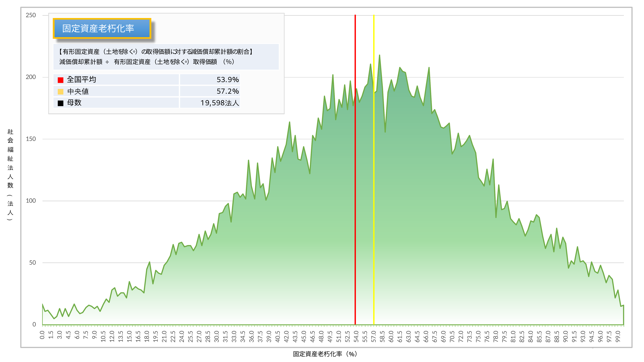644x362 pixels.
Task: Click the 全国平均 legend label
Action: tap(81, 80)
